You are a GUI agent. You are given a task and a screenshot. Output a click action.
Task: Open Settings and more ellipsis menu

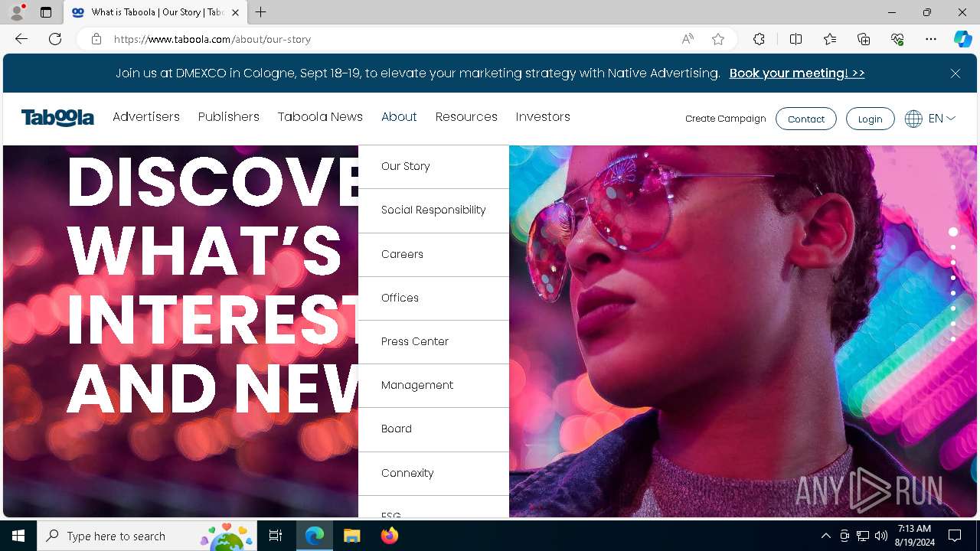coord(931,39)
